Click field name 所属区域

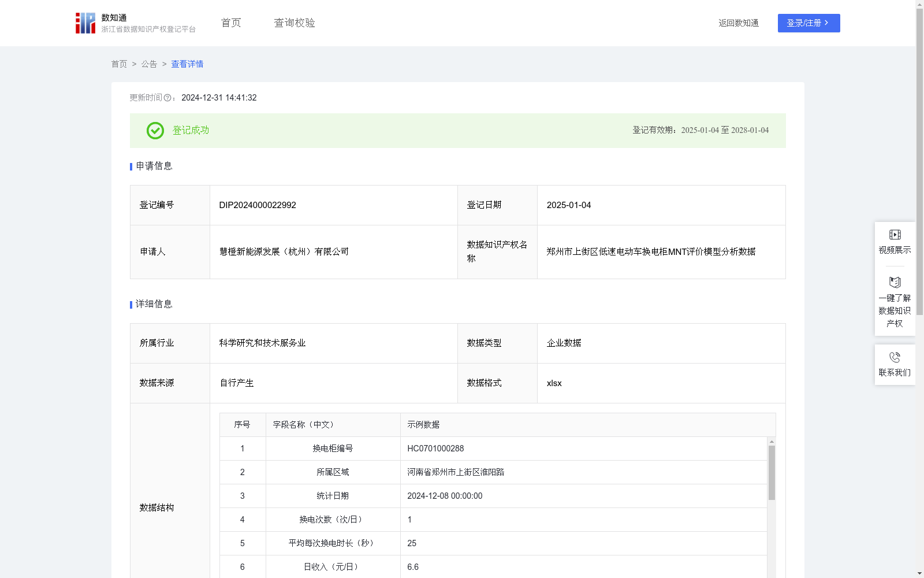tap(333, 472)
